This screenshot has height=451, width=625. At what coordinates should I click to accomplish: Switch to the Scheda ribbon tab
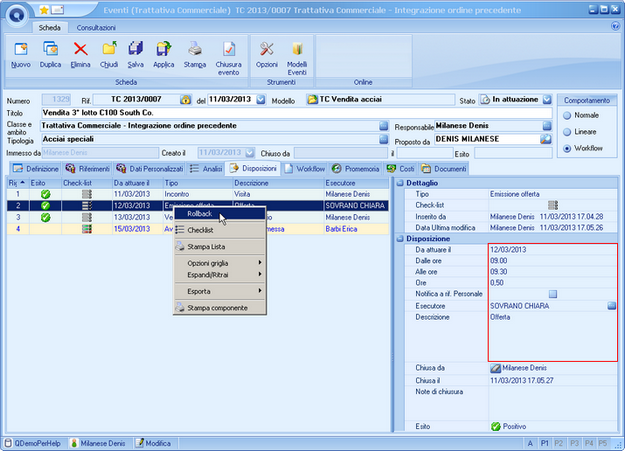(x=49, y=28)
